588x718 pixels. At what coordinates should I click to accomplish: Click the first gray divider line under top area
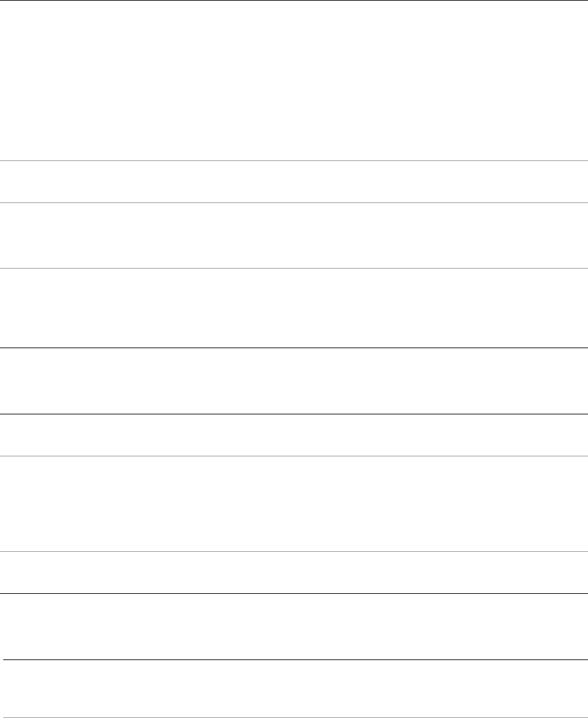(x=294, y=161)
